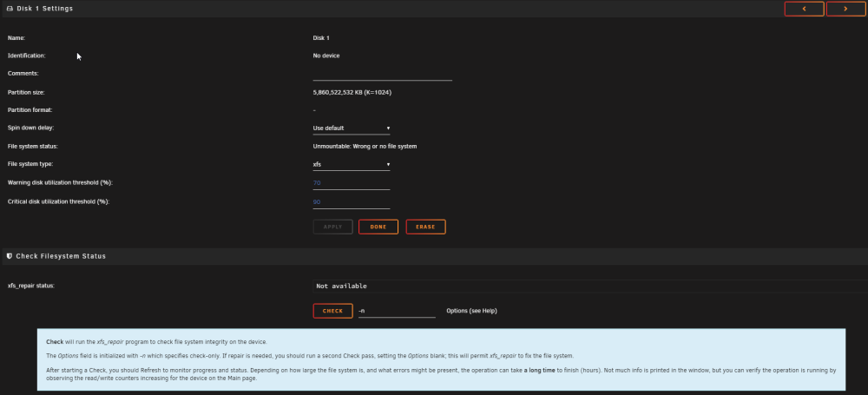Go to next disk with right arrow button

845,9
